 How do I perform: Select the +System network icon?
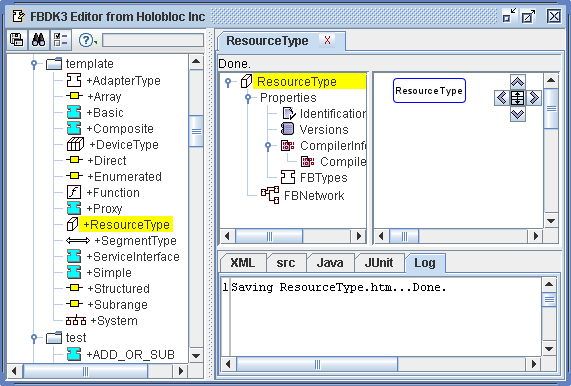coord(76,320)
